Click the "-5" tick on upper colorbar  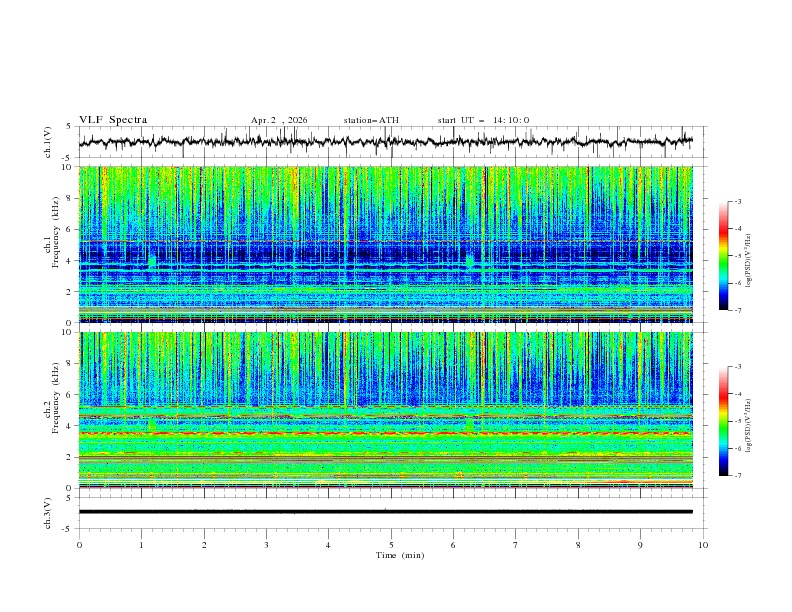click(x=737, y=256)
